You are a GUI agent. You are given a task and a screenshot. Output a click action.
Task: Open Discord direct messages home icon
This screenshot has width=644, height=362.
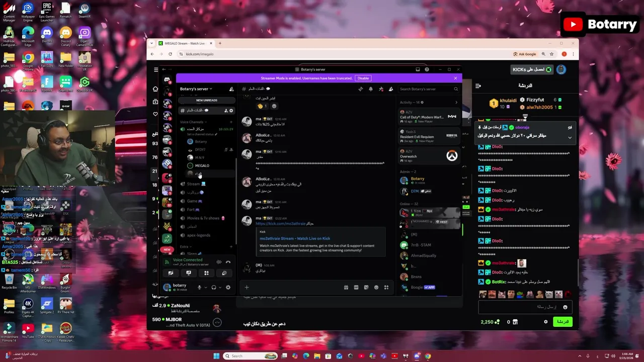167,79
